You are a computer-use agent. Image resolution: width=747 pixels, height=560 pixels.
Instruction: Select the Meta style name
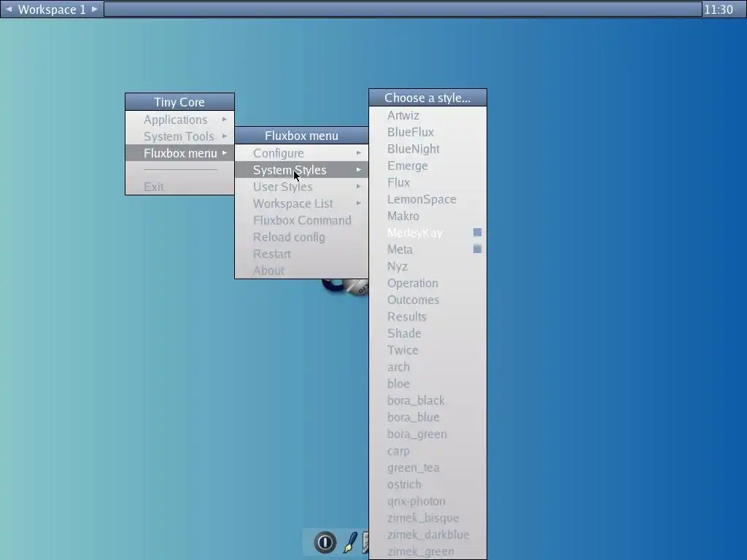[x=400, y=249]
